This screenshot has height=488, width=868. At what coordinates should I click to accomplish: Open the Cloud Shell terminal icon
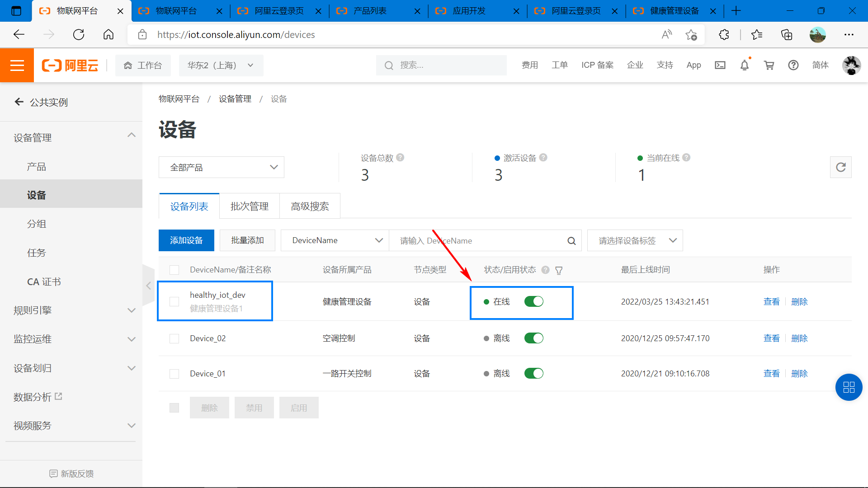[720, 65]
